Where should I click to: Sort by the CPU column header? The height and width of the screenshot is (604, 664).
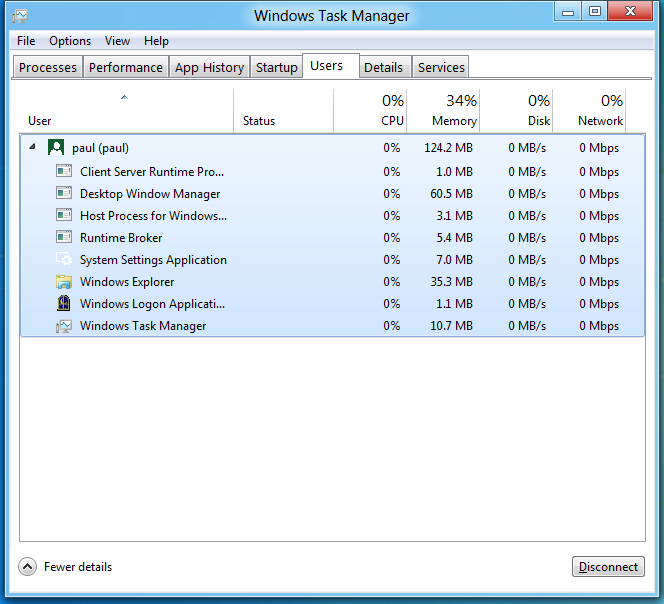(370, 111)
